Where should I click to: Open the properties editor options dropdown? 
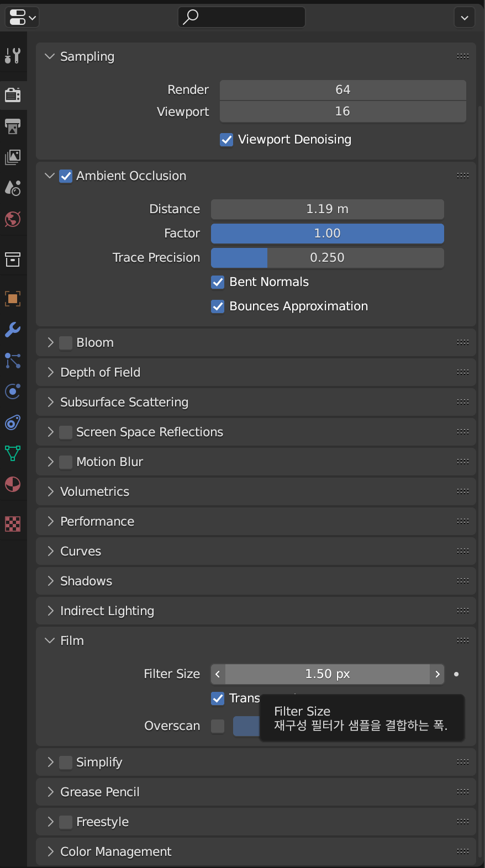pyautogui.click(x=464, y=18)
